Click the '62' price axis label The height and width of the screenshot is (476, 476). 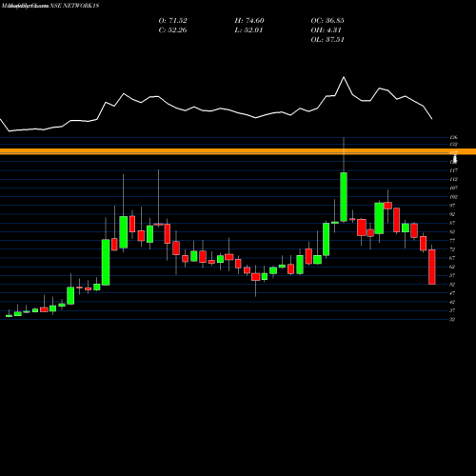click(452, 267)
